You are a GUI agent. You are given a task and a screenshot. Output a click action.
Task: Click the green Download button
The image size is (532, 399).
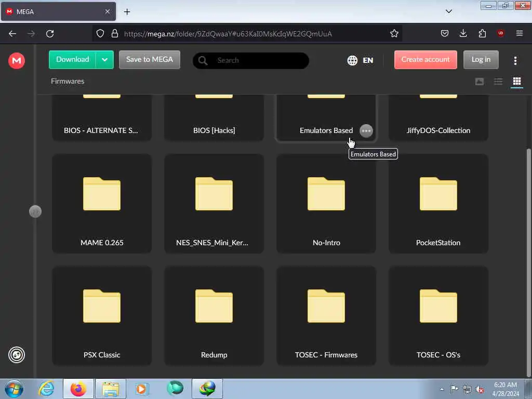[73, 60]
